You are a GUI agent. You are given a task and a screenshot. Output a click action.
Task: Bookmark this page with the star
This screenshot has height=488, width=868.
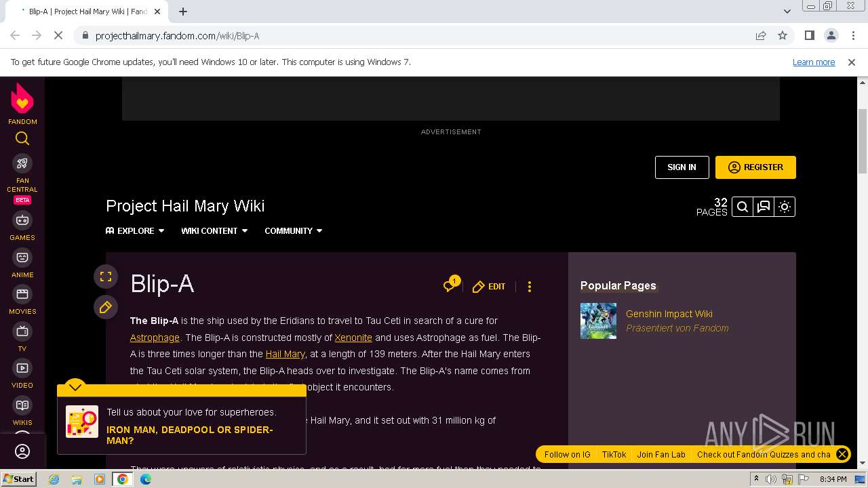pyautogui.click(x=783, y=36)
